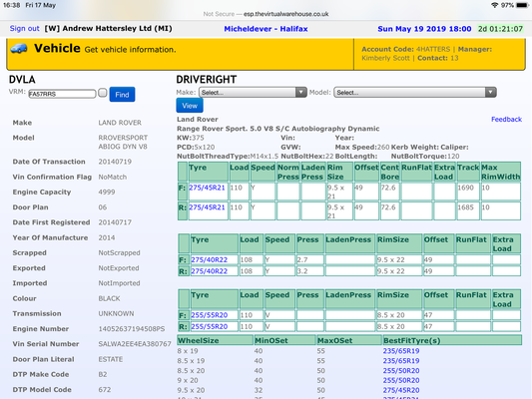Click the WheelSize column header
The width and height of the screenshot is (532, 399).
pyautogui.click(x=216, y=340)
